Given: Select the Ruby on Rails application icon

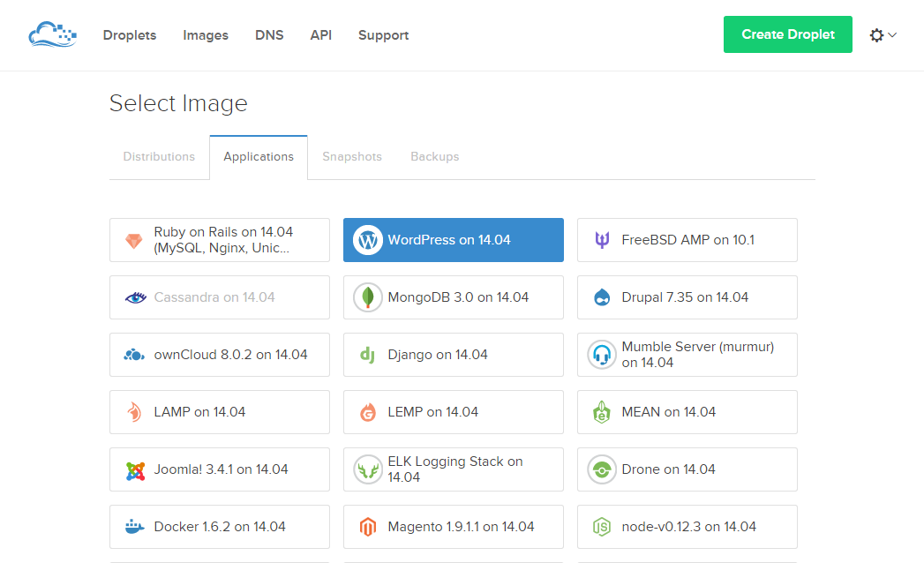Looking at the screenshot, I should 134,239.
